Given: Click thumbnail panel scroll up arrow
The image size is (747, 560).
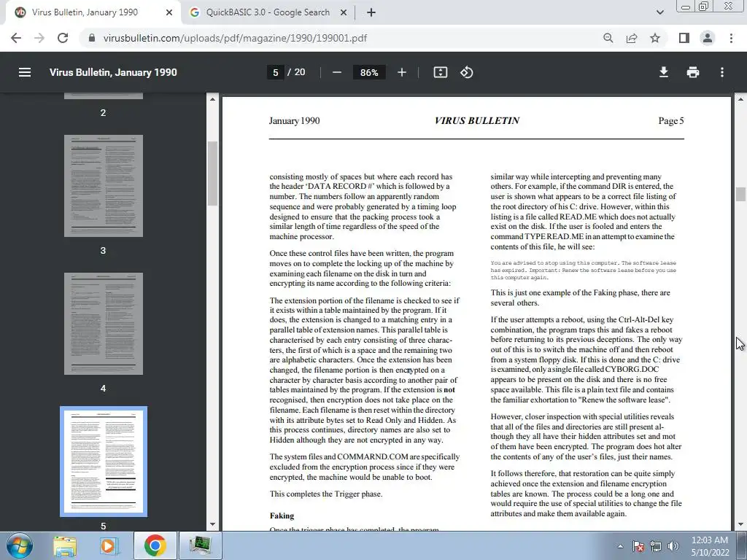Looking at the screenshot, I should [212, 99].
